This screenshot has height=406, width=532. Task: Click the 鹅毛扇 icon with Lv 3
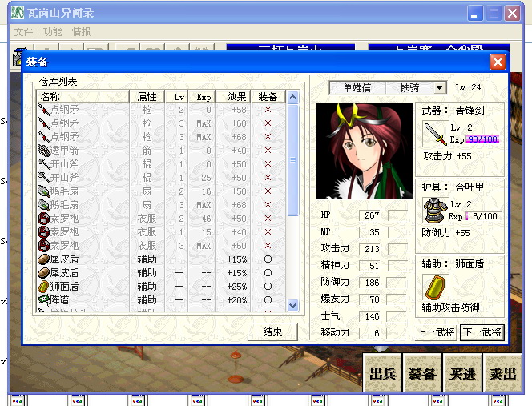tap(43, 205)
